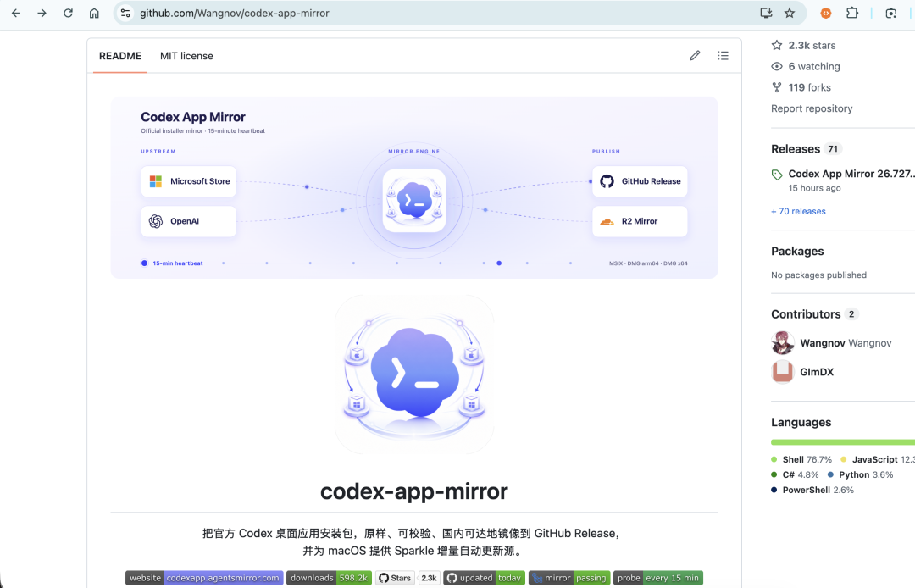Open the Releases heading link
915x588 pixels.
click(796, 149)
